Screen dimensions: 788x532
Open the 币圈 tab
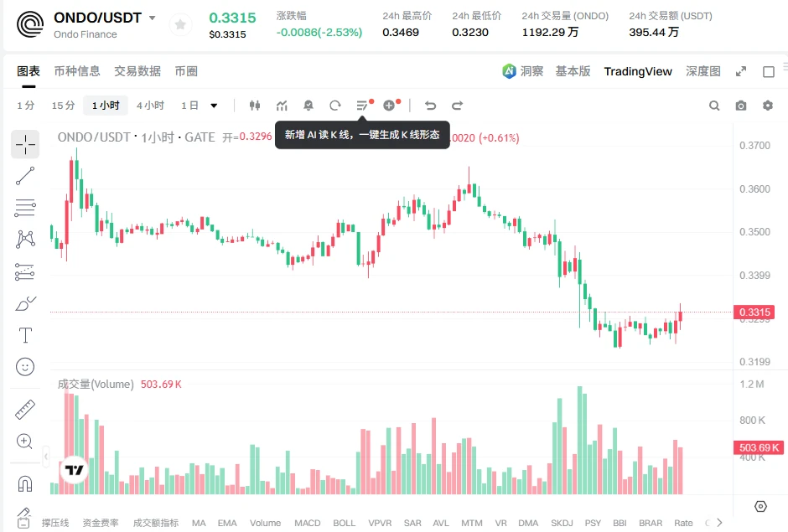186,71
